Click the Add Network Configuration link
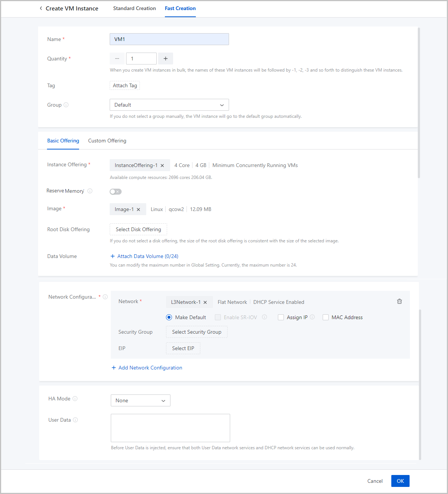 [x=150, y=368]
